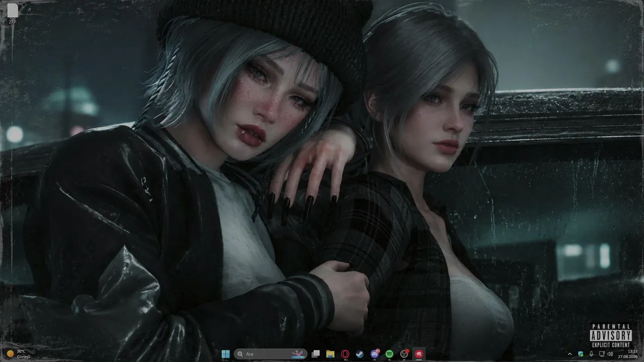Viewport: 644px width, 362px height.
Task: Switch to Discord from the taskbar
Action: tap(375, 354)
